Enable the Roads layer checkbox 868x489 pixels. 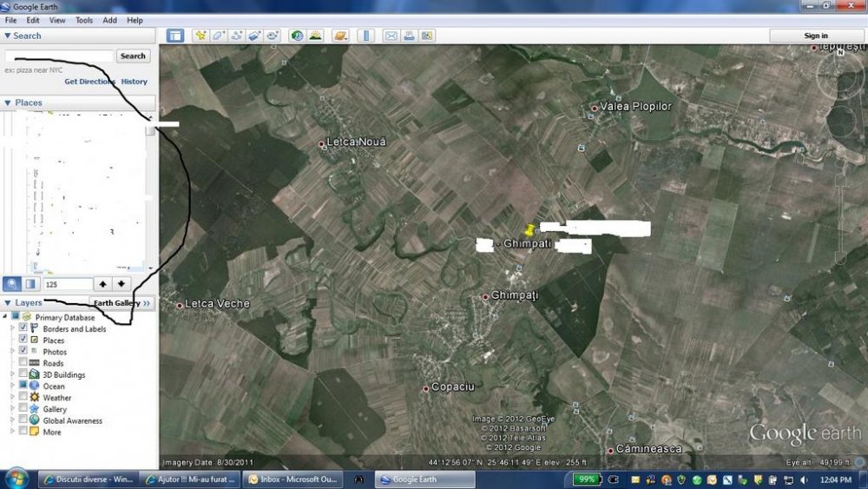coord(23,363)
